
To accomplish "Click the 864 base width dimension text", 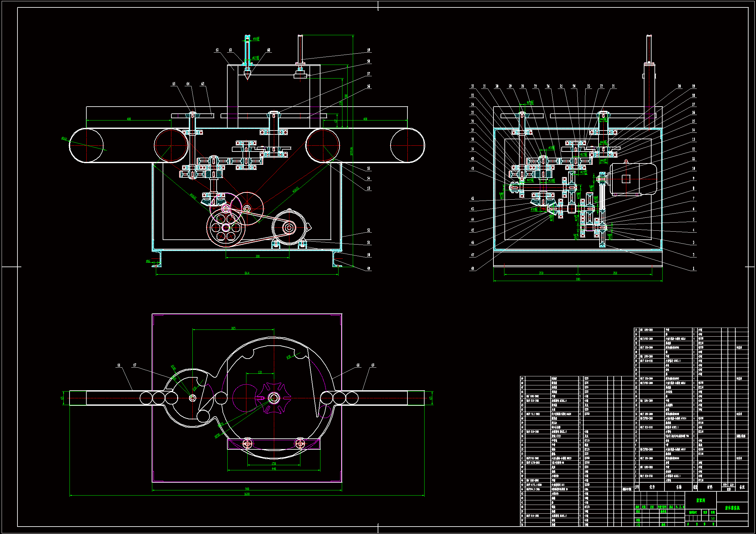I will point(247,273).
